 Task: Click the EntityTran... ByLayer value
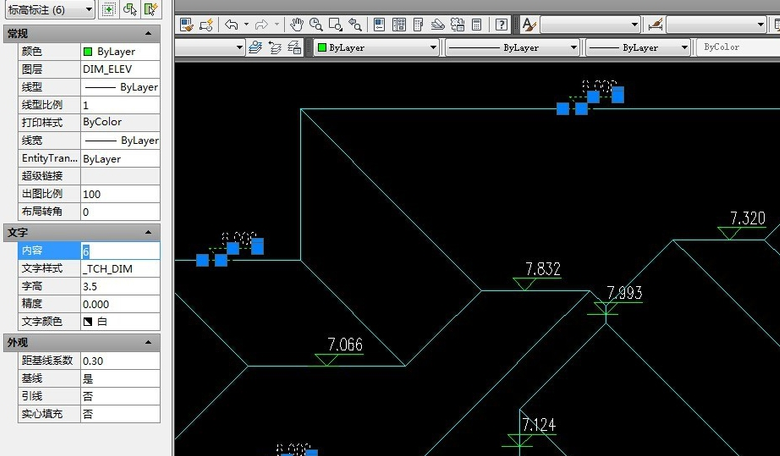pos(120,159)
